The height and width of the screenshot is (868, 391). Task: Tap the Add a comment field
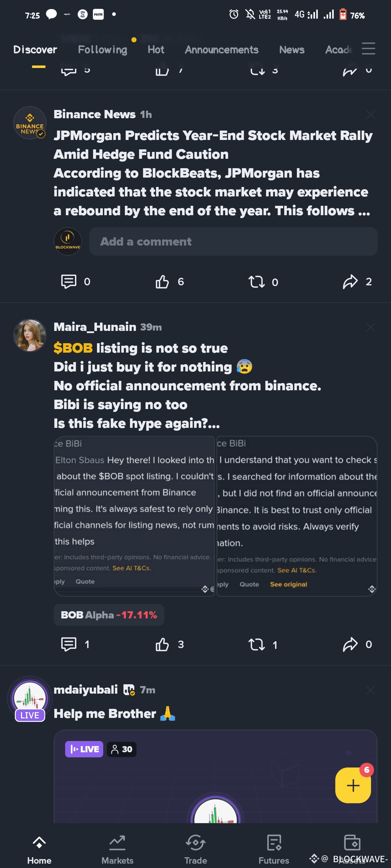(233, 242)
